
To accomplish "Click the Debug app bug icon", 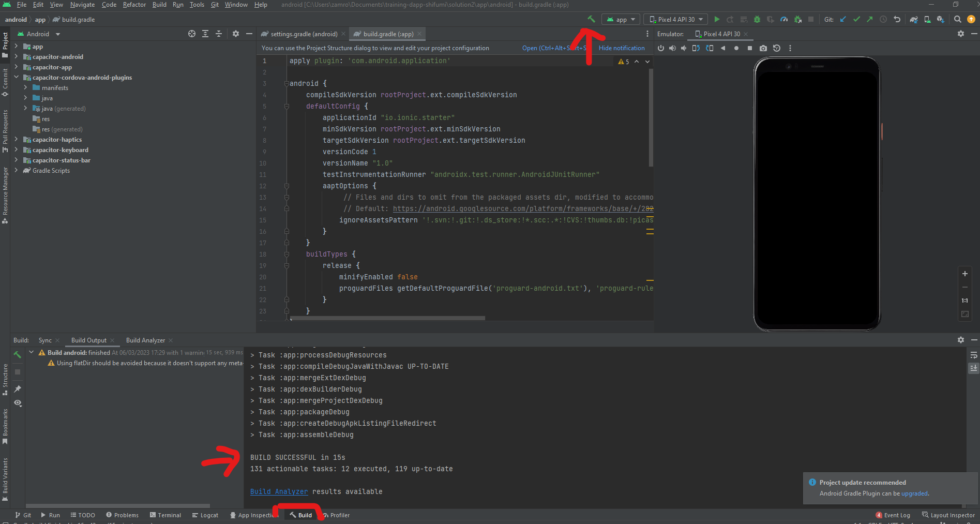I will 757,19.
